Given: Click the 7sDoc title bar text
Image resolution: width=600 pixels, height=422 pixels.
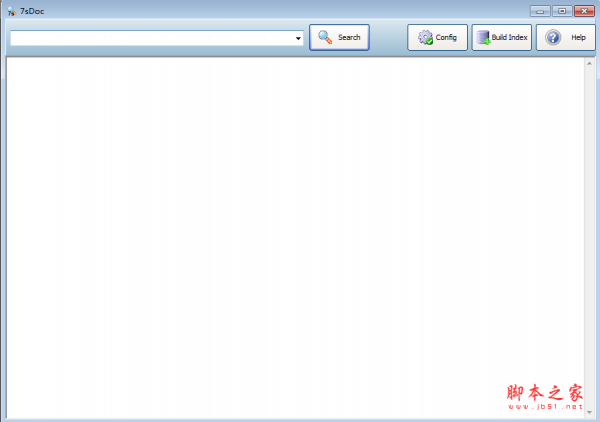Looking at the screenshot, I should [31, 11].
